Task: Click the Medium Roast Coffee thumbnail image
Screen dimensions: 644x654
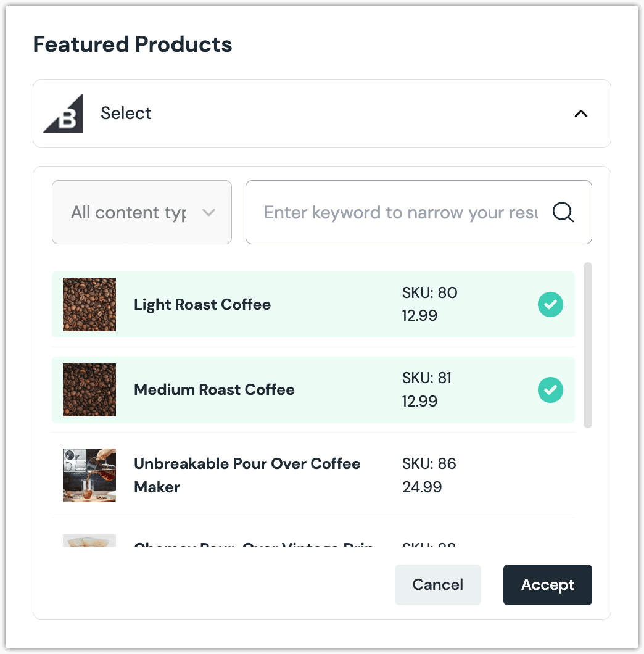Action: click(89, 390)
